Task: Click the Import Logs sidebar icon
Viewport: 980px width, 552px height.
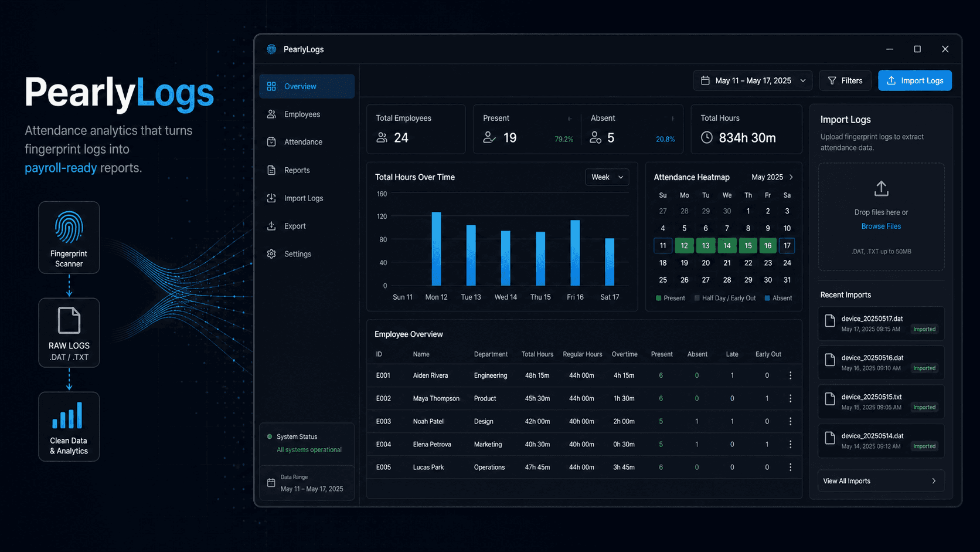Action: tap(271, 198)
